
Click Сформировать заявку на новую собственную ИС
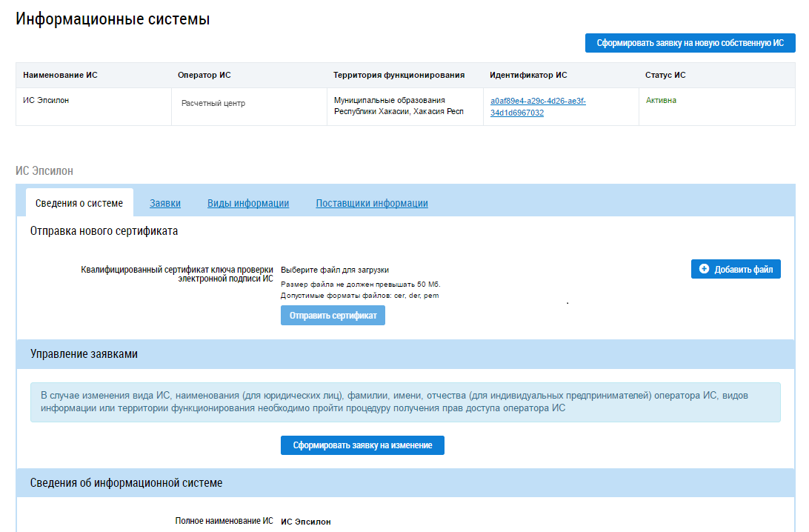point(690,43)
